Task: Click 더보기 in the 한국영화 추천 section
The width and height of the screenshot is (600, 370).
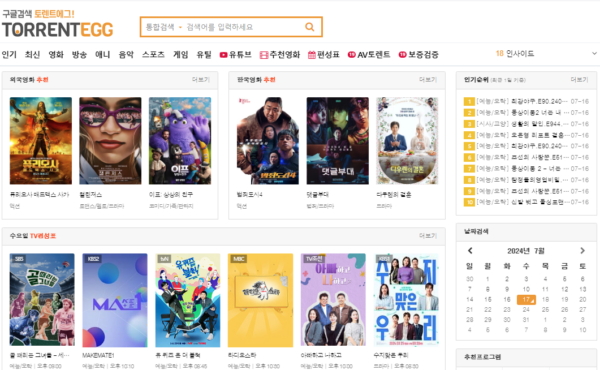Action: click(x=428, y=80)
